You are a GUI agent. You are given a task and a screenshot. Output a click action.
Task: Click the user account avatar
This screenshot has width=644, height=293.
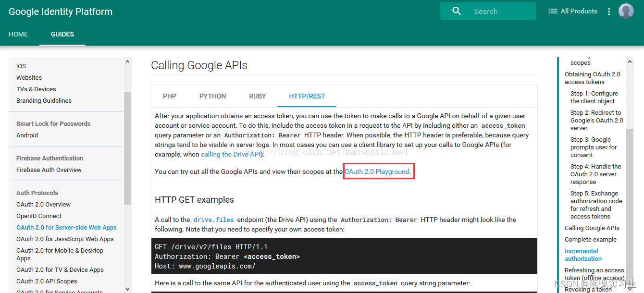626,11
